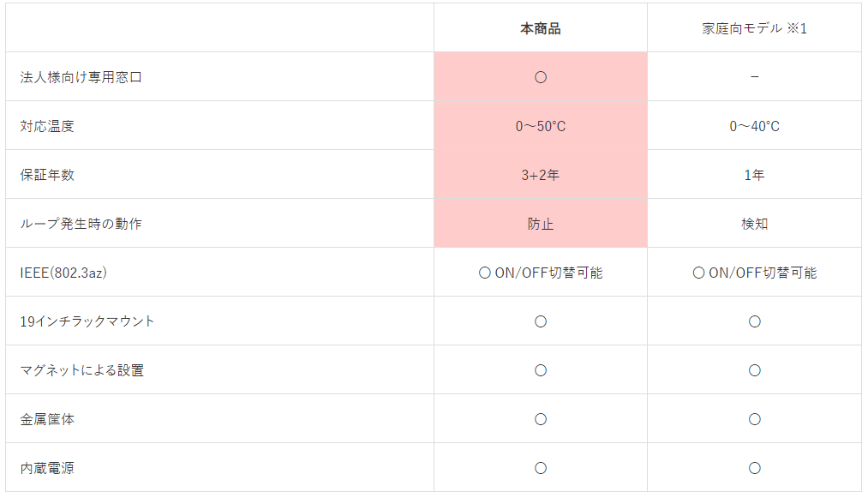The height and width of the screenshot is (498, 868).
Task: Select the 0～50°C temperature cell
Action: (x=541, y=126)
